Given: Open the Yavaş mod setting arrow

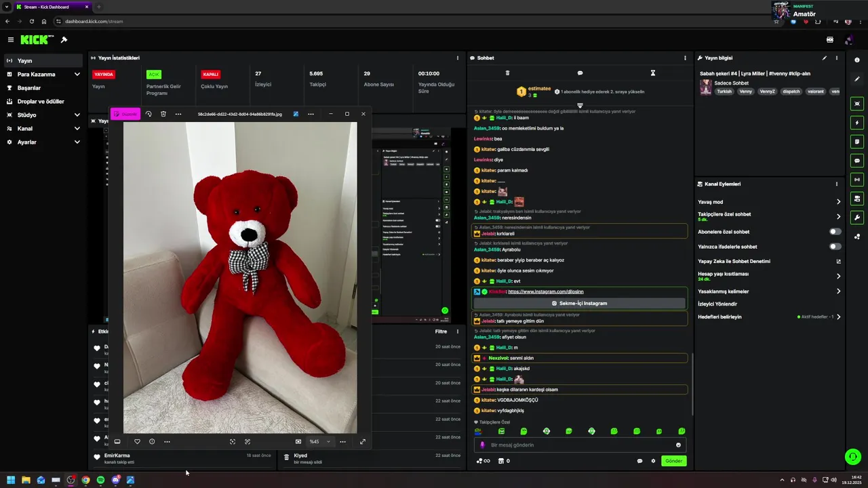Looking at the screenshot, I should click(x=838, y=202).
